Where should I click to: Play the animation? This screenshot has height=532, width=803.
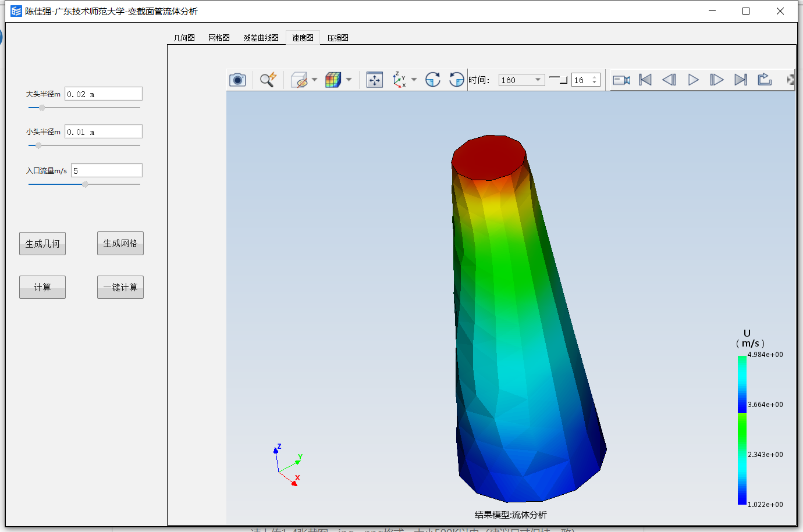tap(693, 80)
